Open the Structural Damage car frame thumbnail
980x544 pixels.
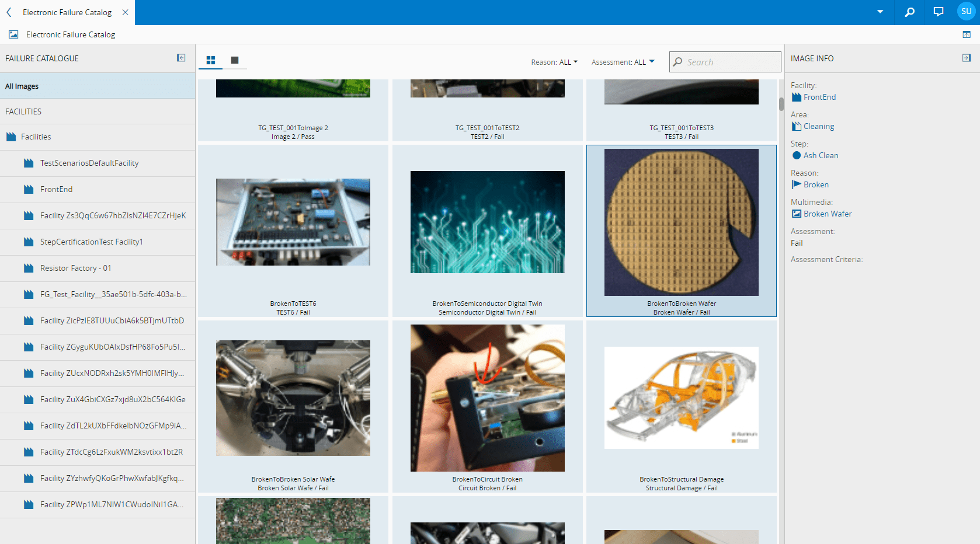pyautogui.click(x=682, y=398)
